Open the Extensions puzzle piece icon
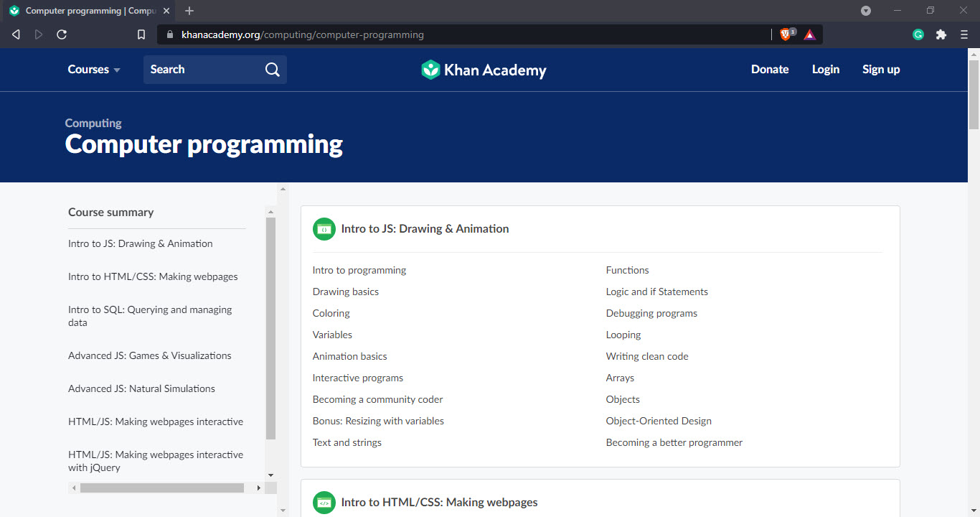 pos(941,34)
